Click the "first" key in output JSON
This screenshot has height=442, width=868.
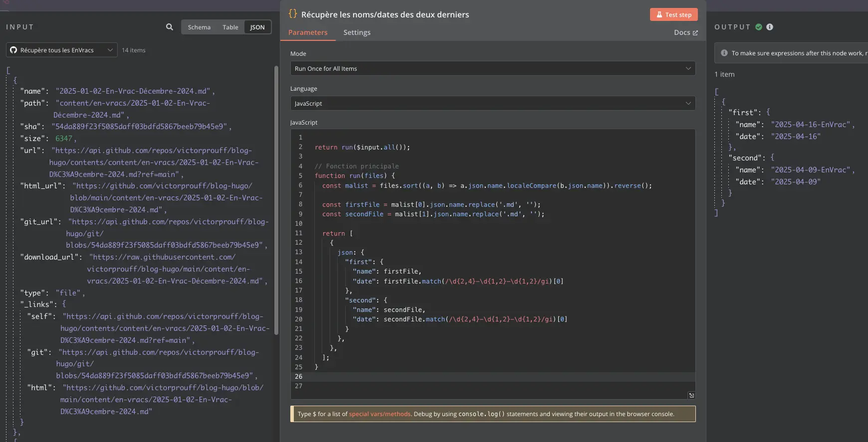point(743,113)
